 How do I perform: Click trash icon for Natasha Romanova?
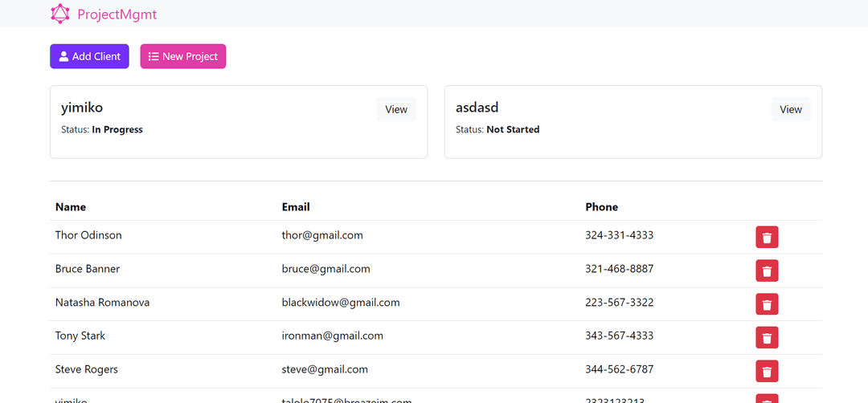tap(767, 304)
